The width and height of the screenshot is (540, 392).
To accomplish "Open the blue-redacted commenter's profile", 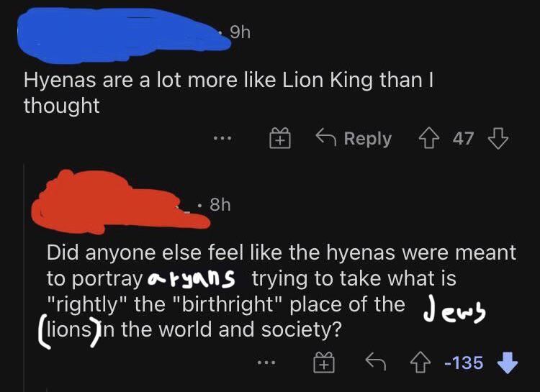I will coord(115,32).
